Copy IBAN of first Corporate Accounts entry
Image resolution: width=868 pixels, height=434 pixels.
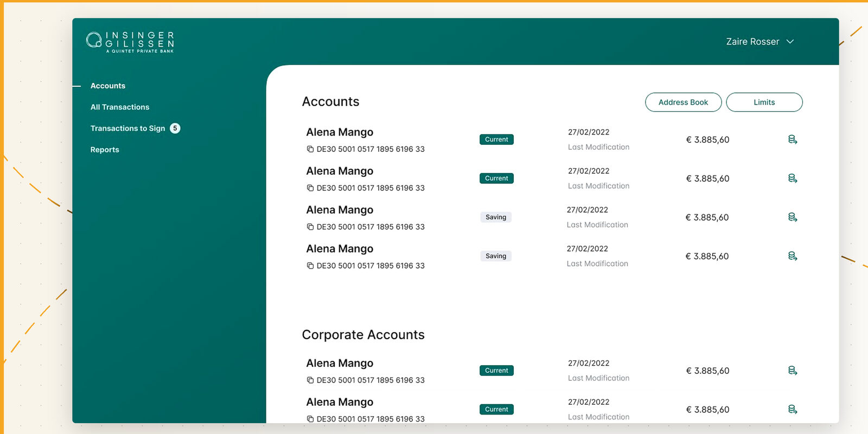[310, 380]
